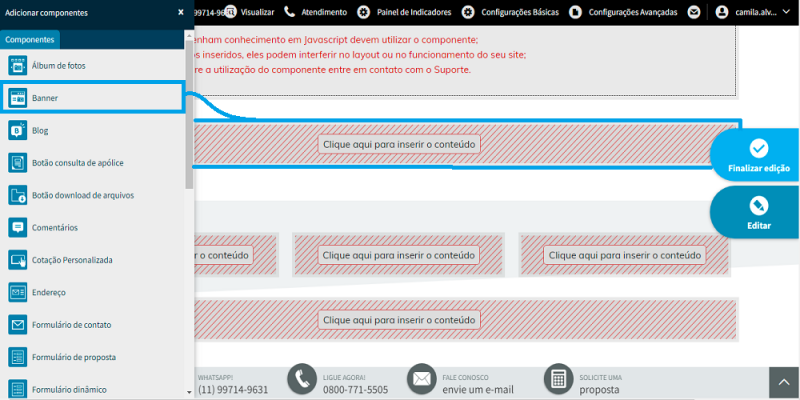Select Cotação Personalizada label
The height and width of the screenshot is (400, 800).
72,260
